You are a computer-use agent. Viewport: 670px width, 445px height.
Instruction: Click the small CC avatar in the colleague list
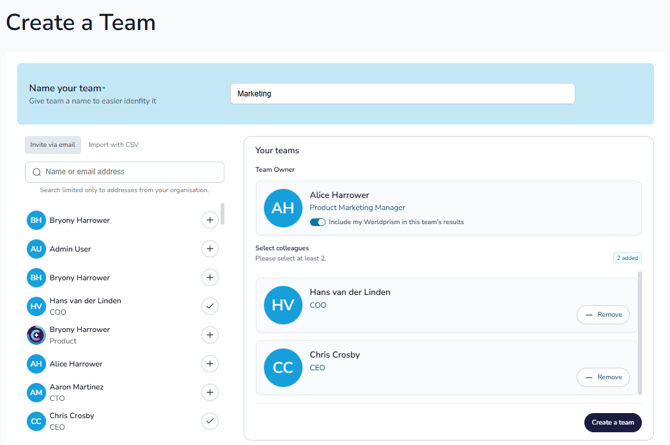coord(36,421)
